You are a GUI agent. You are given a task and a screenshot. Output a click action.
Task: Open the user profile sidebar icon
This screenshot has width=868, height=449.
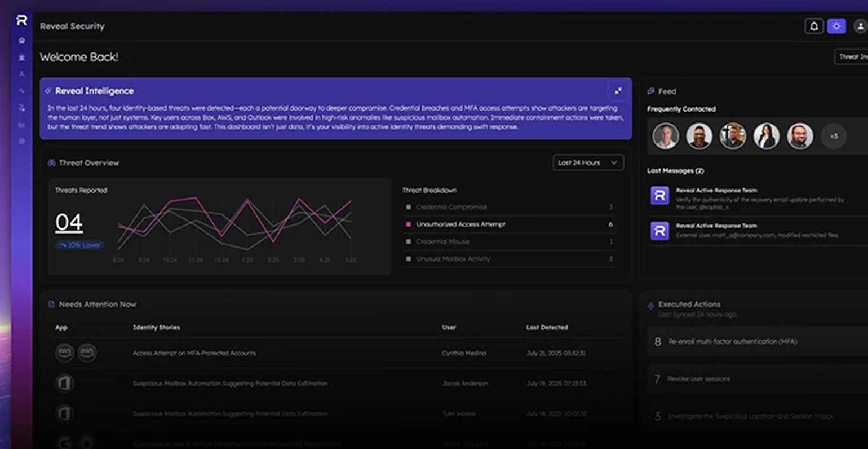pyautogui.click(x=22, y=74)
